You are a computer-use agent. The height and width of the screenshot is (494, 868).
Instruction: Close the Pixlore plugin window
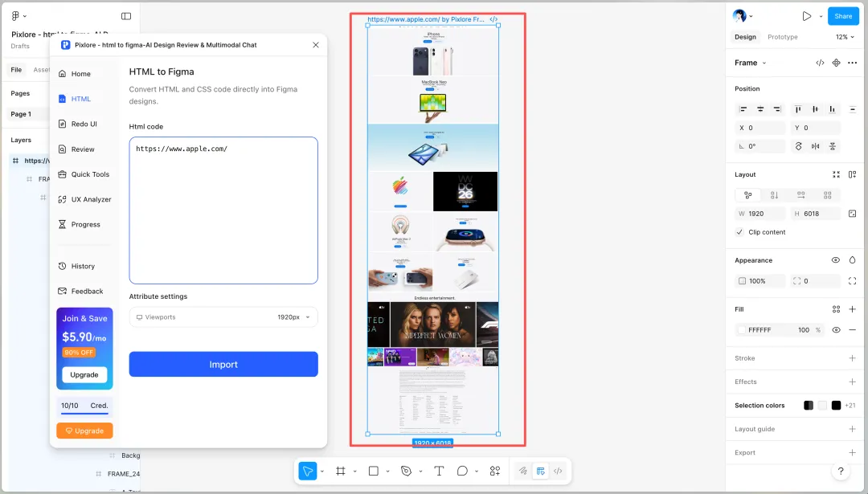(x=316, y=45)
